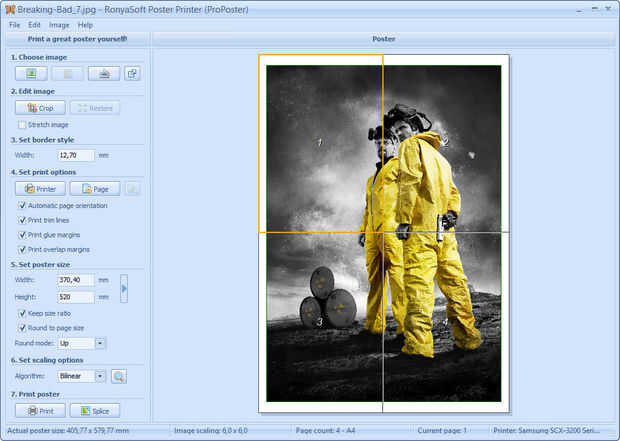The width and height of the screenshot is (620, 441).
Task: Click the '7. Print poster' heading
Action: (x=35, y=394)
